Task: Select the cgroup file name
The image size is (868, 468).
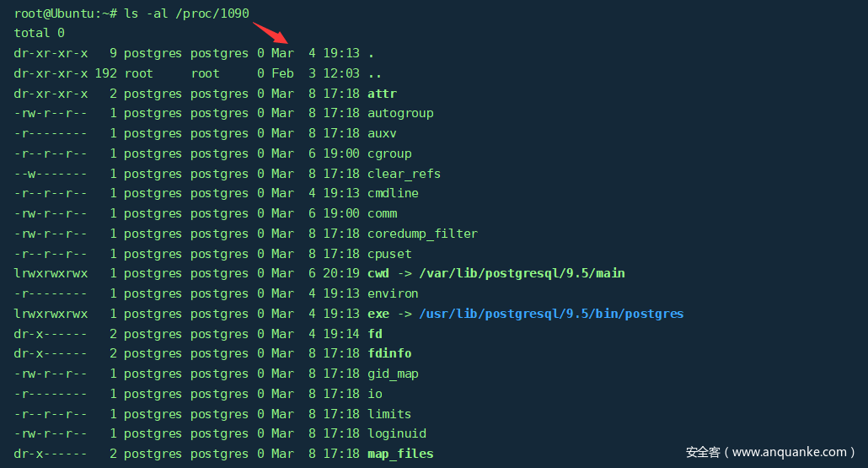Action: point(389,153)
